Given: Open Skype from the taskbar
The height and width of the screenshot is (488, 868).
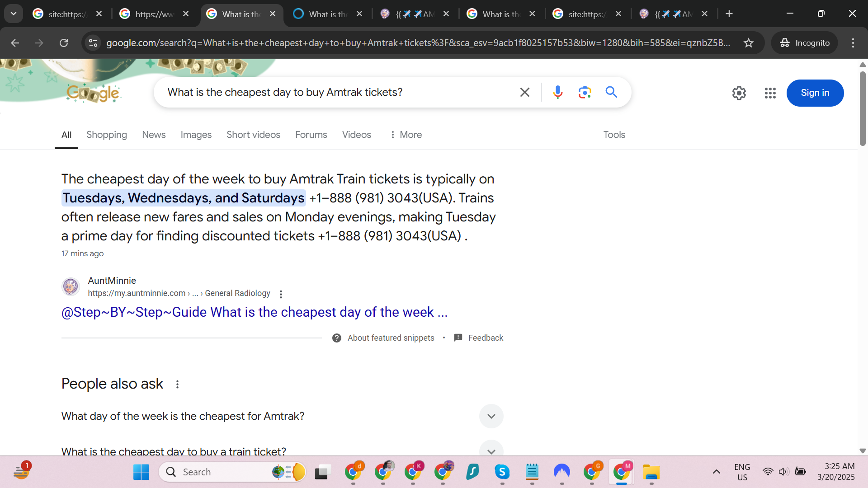Looking at the screenshot, I should [x=502, y=472].
